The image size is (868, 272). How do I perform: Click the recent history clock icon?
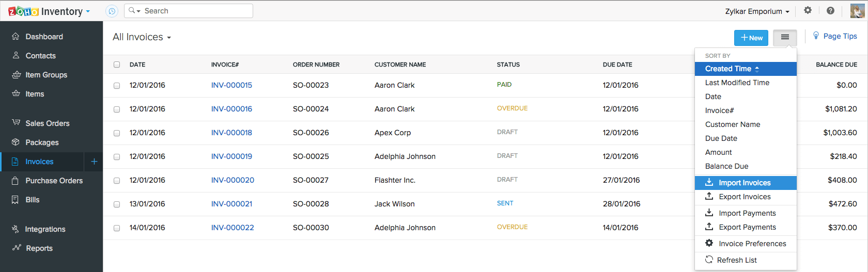click(x=112, y=11)
